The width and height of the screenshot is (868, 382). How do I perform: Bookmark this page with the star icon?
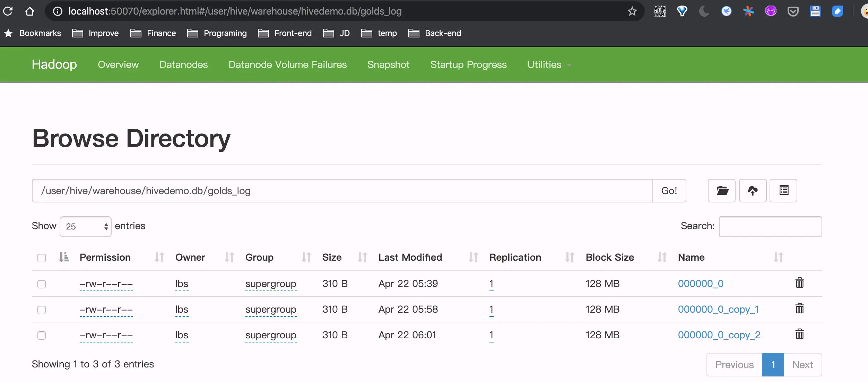point(632,11)
